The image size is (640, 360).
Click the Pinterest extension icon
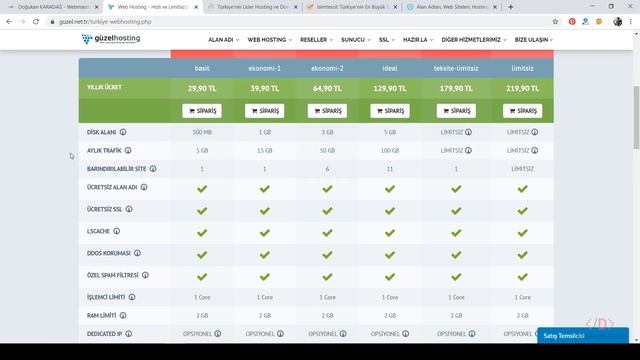tap(572, 22)
